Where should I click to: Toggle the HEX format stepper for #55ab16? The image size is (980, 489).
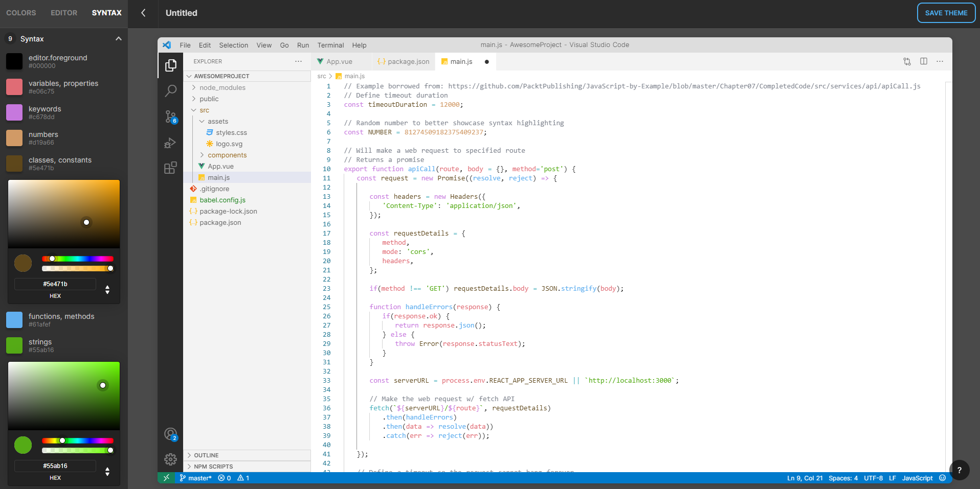[107, 472]
